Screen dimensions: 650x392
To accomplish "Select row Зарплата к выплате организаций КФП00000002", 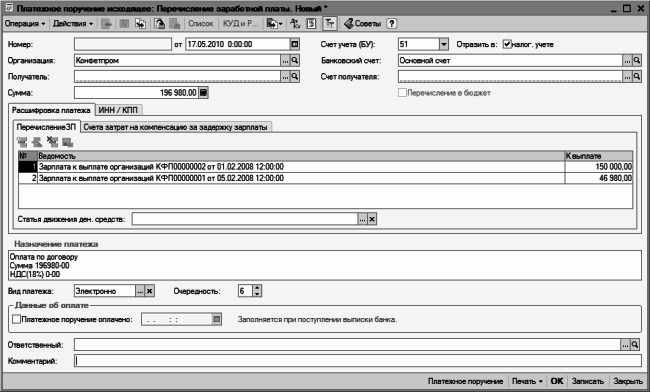I will (325, 167).
